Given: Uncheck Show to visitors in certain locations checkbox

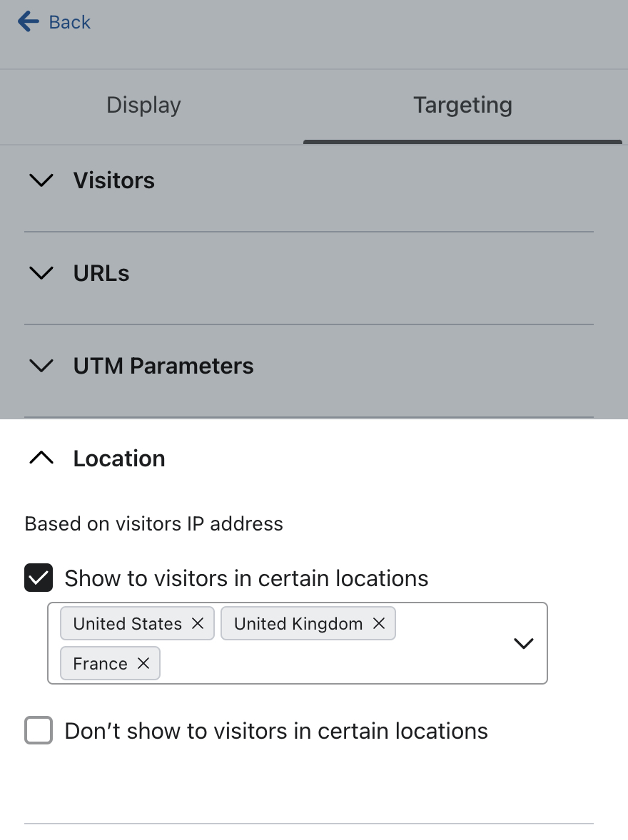Looking at the screenshot, I should coord(39,578).
